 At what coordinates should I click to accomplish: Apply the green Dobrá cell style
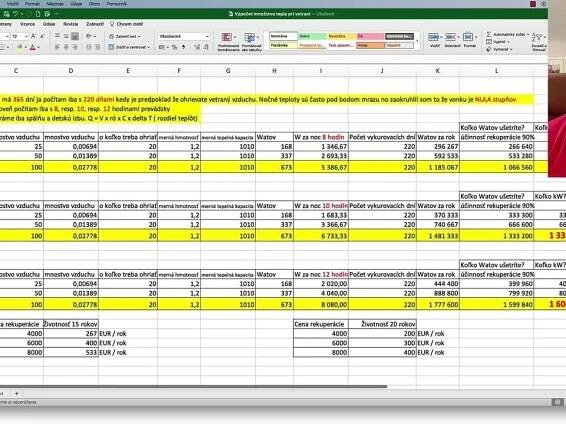pyautogui.click(x=313, y=36)
